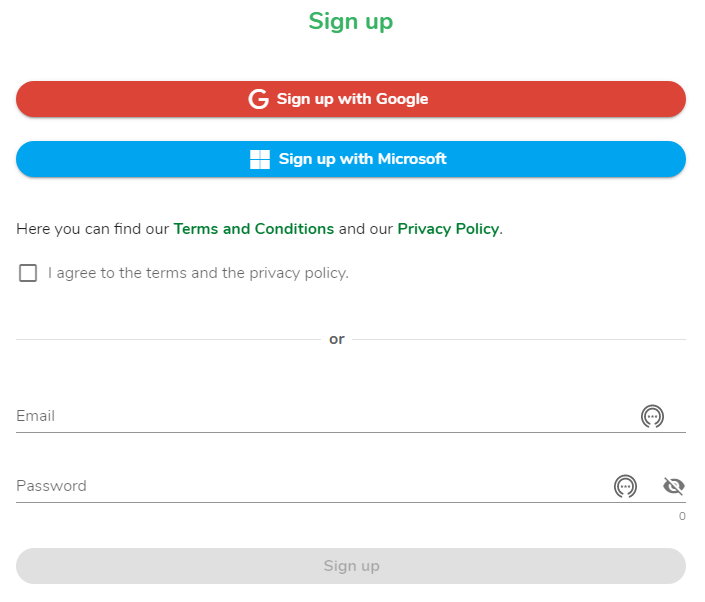Sign up with Microsoft
Image resolution: width=705 pixels, height=602 pixels.
click(351, 159)
